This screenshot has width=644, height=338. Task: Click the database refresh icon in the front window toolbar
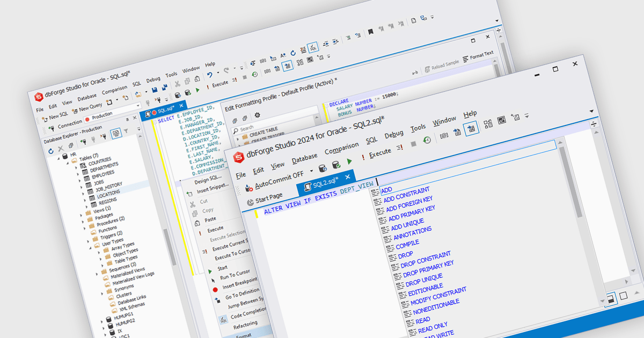click(x=323, y=168)
